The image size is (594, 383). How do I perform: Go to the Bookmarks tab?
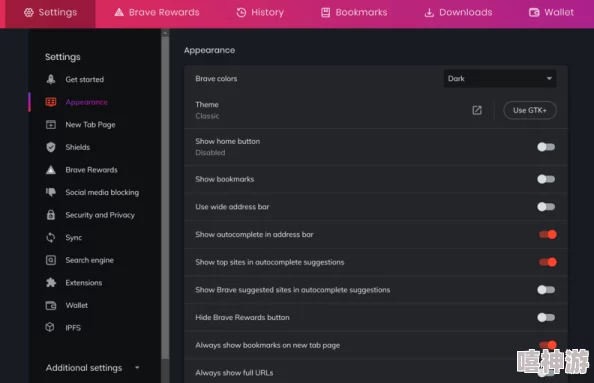coord(354,13)
